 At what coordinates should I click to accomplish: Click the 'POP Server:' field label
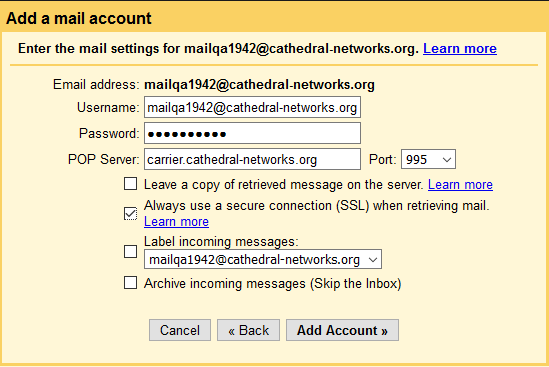pos(104,159)
